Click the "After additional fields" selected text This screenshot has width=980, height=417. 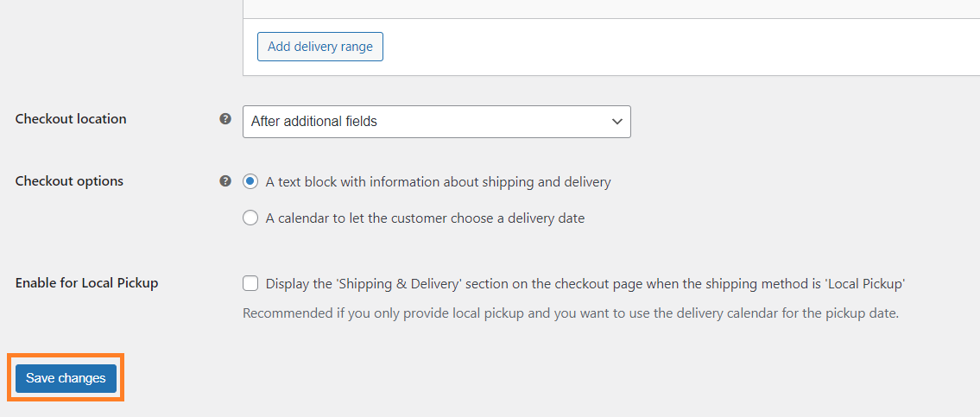click(x=313, y=121)
